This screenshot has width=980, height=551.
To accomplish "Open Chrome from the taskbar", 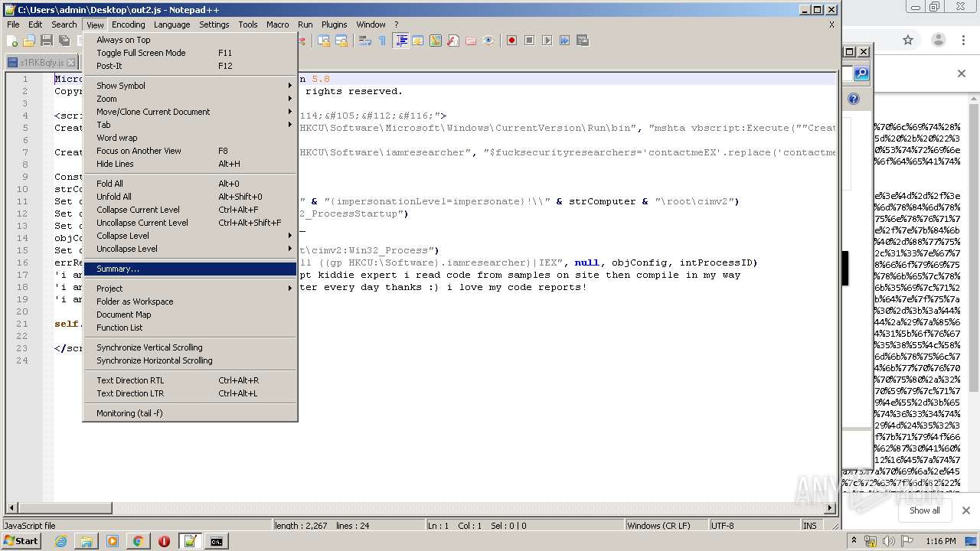I will tap(138, 541).
